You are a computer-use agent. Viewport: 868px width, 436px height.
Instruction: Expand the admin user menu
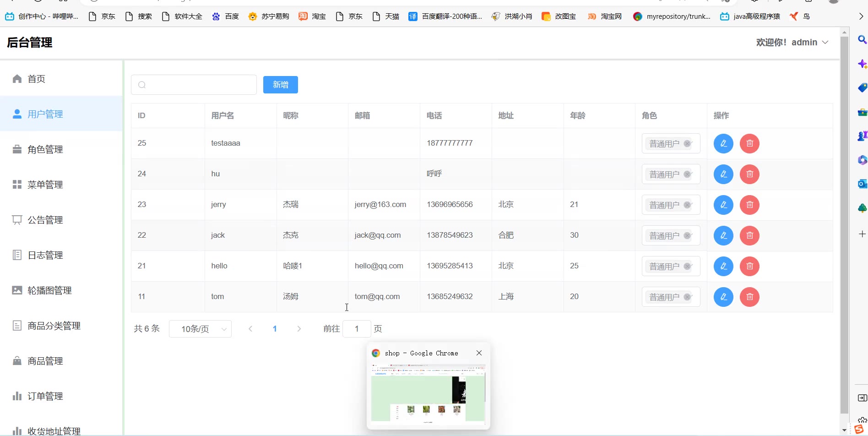[x=792, y=42]
